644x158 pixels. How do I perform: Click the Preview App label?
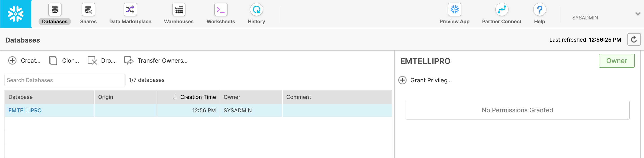[454, 21]
